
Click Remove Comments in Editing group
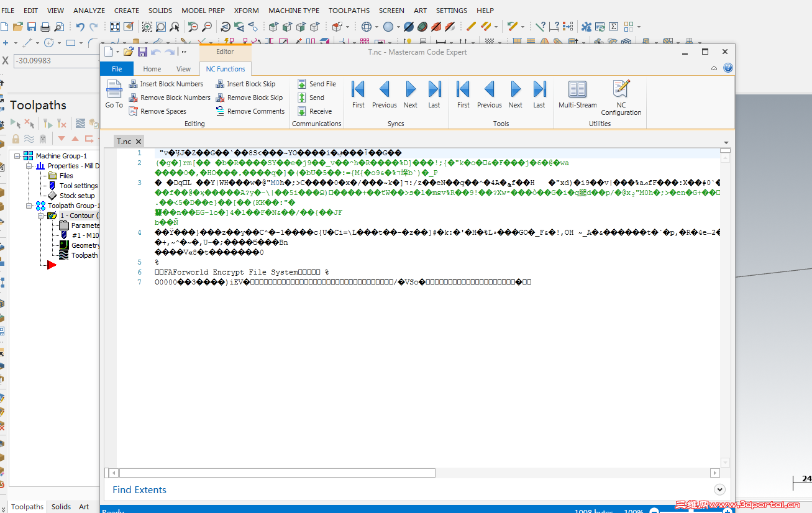250,111
